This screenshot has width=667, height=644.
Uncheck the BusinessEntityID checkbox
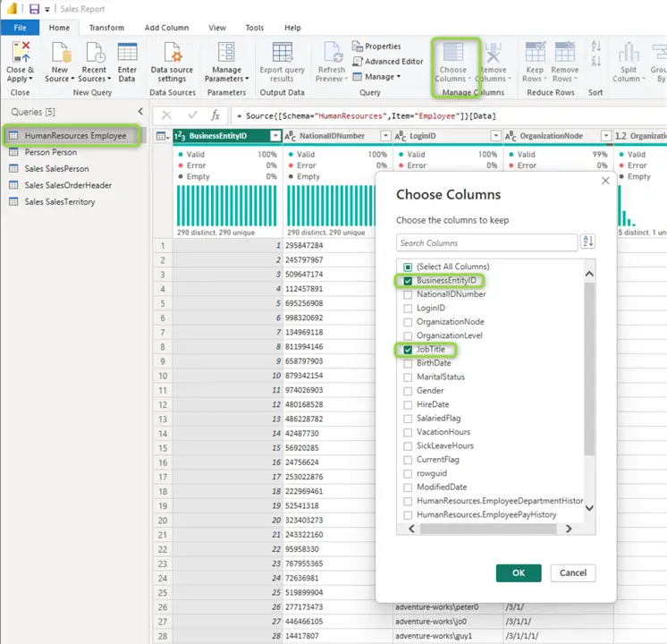[408, 281]
